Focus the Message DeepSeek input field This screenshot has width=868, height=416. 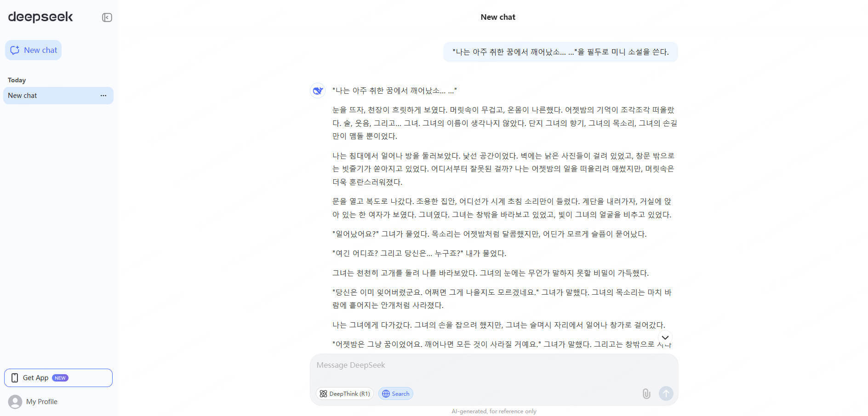[x=494, y=365]
